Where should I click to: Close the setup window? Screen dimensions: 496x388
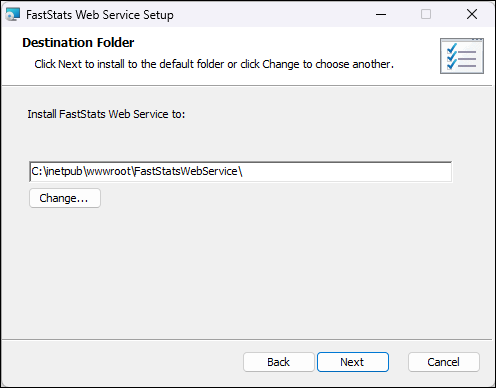click(x=472, y=14)
